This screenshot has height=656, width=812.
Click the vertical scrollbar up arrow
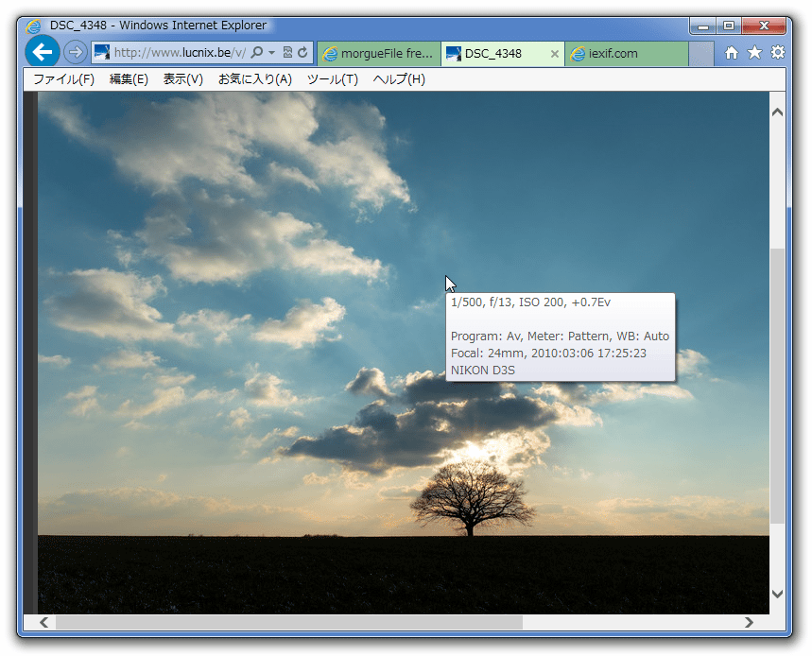(777, 112)
